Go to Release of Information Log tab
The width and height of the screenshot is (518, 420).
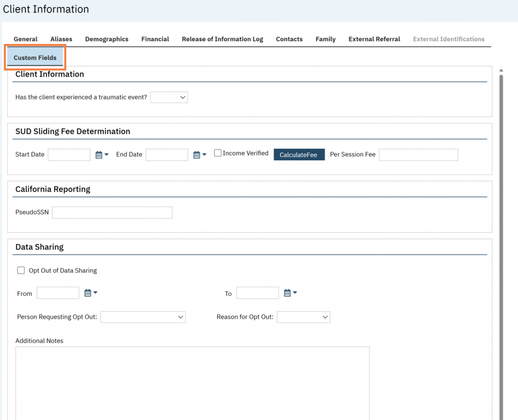(223, 39)
